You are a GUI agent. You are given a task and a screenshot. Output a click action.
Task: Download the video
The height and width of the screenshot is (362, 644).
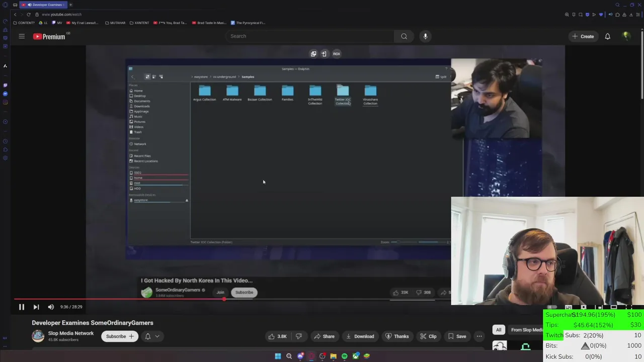point(360,336)
